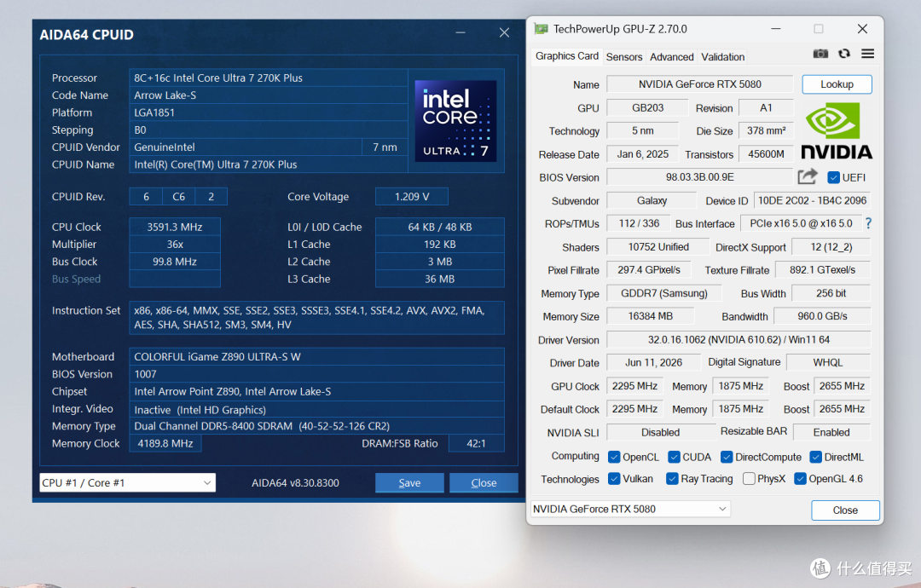Click the GPU-Z title bar app icon

point(541,29)
